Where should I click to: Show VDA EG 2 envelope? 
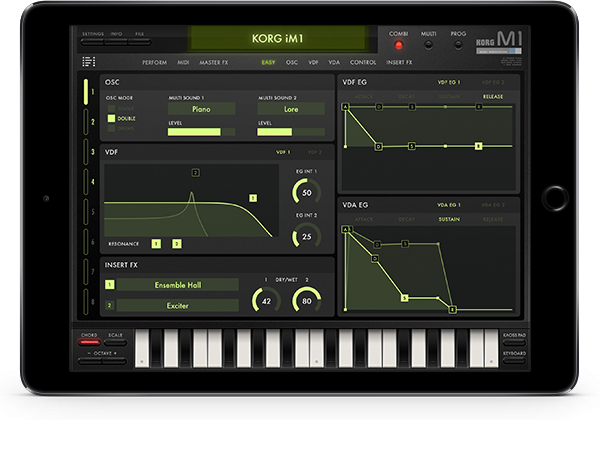pyautogui.click(x=493, y=205)
